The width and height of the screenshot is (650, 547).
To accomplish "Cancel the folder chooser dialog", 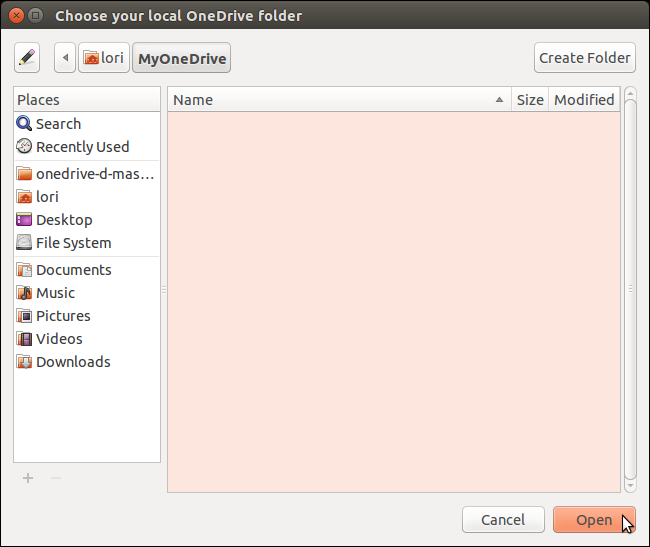I will [503, 520].
